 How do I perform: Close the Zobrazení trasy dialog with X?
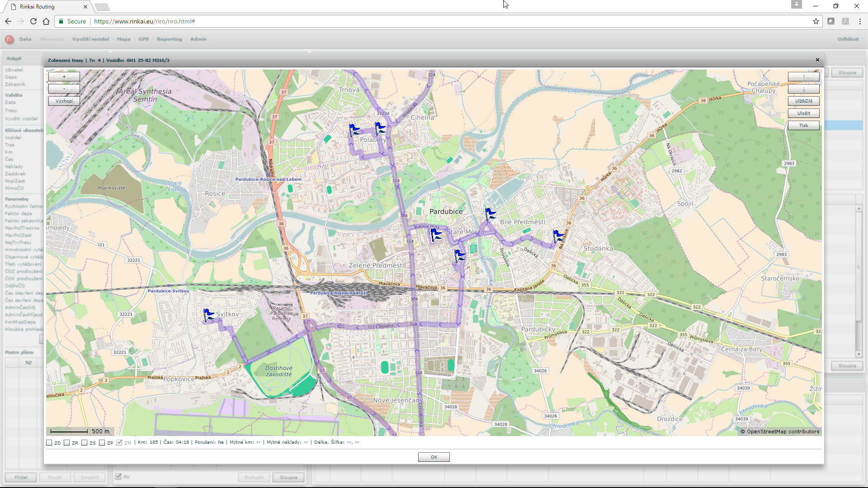point(817,60)
